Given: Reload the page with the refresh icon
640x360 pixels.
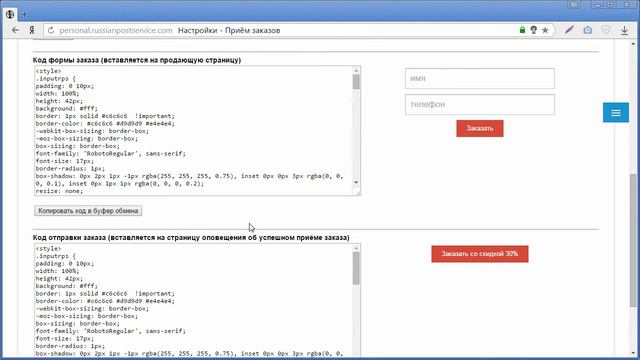Looking at the screenshot, I should click(51, 30).
